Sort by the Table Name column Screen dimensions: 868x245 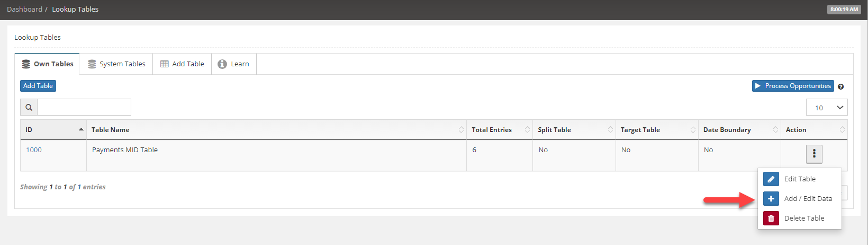click(276, 130)
